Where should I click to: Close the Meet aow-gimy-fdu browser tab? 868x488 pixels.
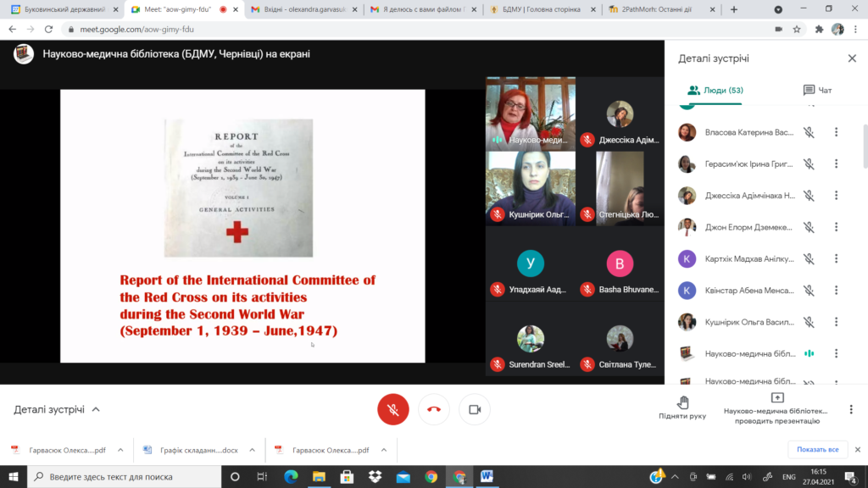tap(236, 9)
